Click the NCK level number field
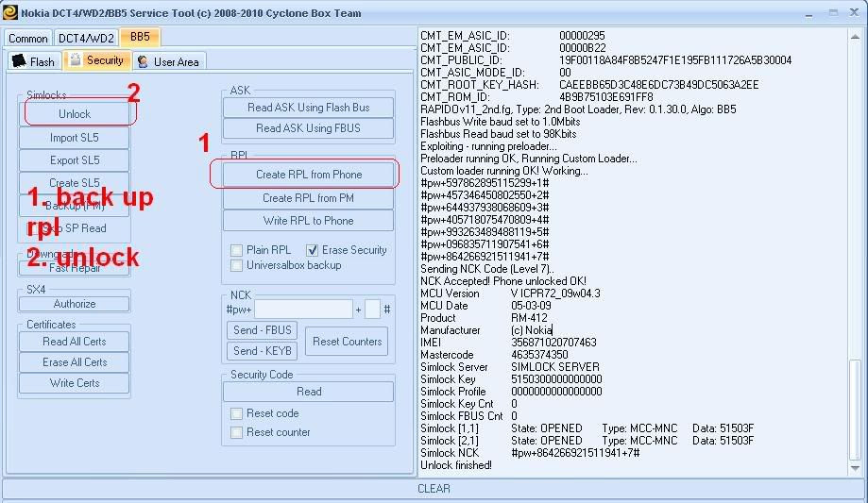Image resolution: width=868 pixels, height=503 pixels. 372,310
